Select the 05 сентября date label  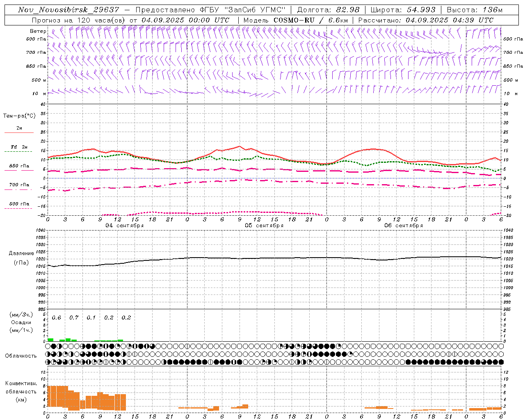tap(264, 226)
